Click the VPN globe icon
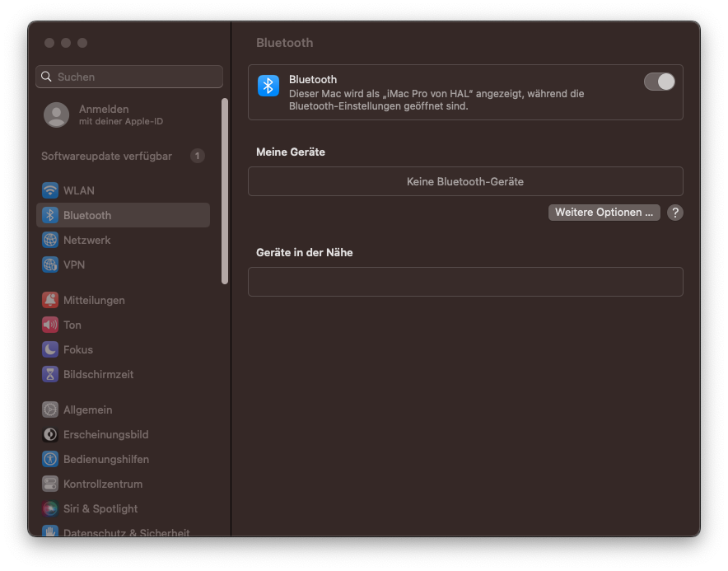This screenshot has width=728, height=571. [50, 264]
